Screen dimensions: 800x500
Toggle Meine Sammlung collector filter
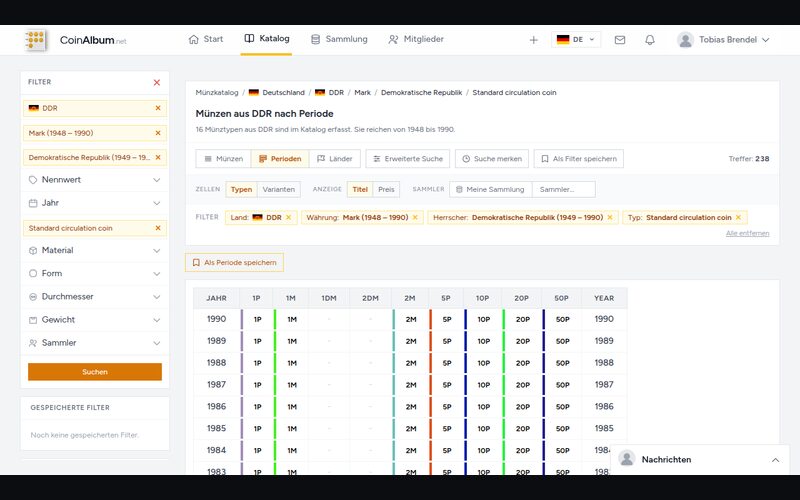pos(490,189)
